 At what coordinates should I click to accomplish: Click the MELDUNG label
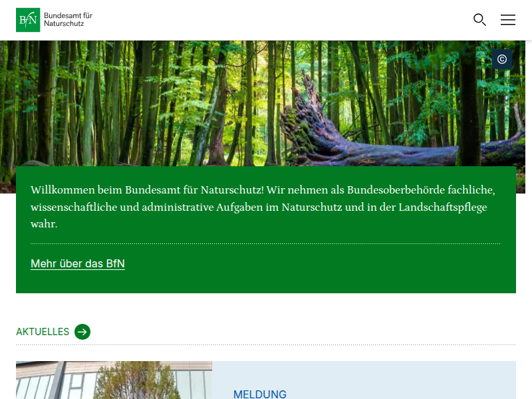260,394
